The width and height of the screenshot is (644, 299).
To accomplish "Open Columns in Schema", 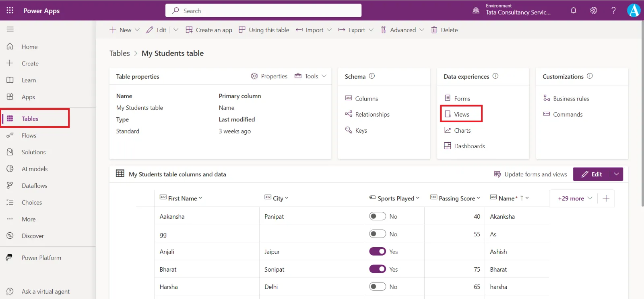I will pyautogui.click(x=361, y=98).
